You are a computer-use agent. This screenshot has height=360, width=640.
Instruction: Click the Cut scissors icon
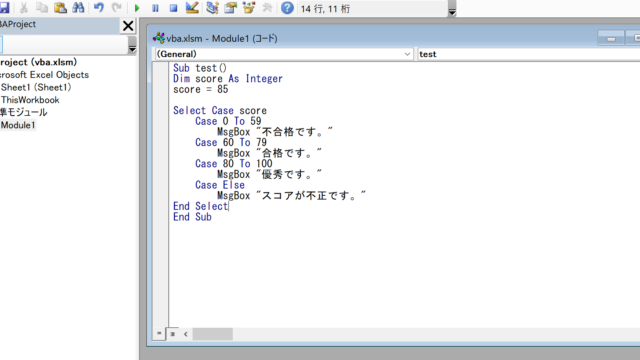pos(24,8)
